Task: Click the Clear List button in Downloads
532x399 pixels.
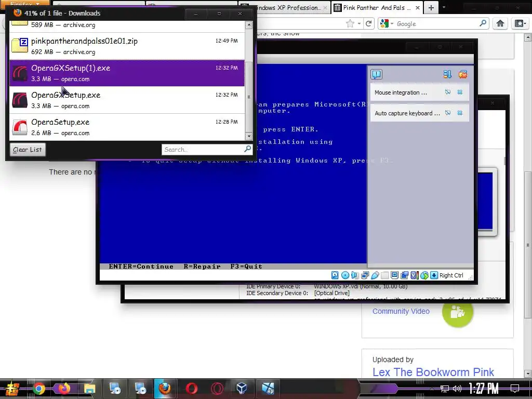Action: pos(28,150)
